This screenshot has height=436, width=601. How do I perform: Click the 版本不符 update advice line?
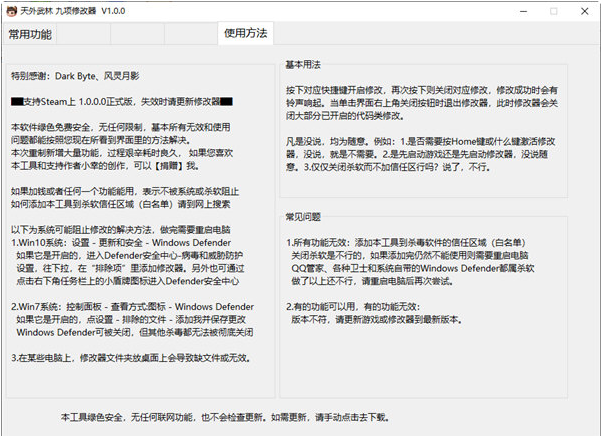point(377,320)
